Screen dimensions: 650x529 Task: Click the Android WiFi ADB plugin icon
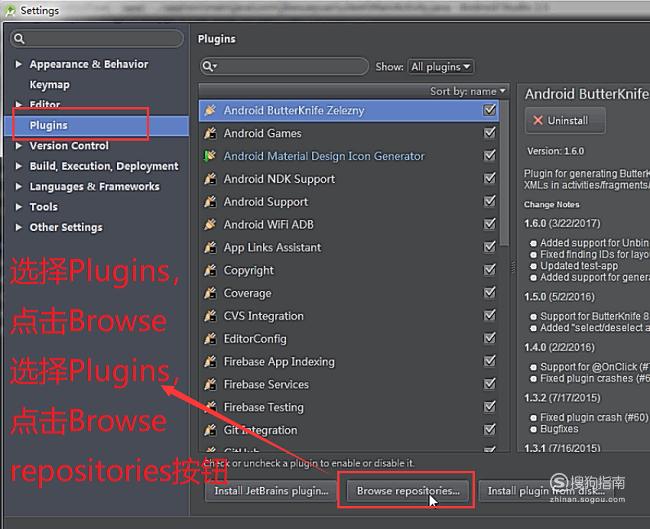pyautogui.click(x=211, y=224)
